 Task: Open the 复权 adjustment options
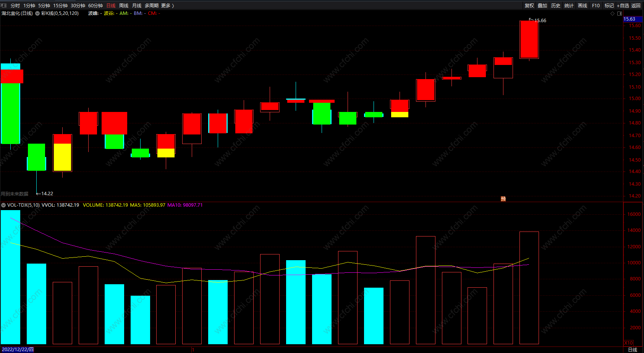pyautogui.click(x=529, y=5)
